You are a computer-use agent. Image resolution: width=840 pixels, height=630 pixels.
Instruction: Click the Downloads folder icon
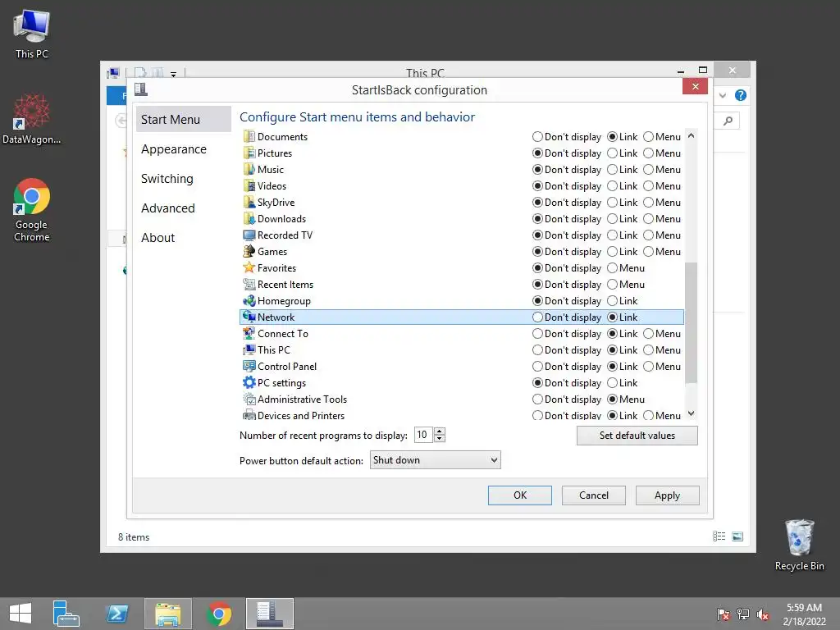(x=249, y=218)
